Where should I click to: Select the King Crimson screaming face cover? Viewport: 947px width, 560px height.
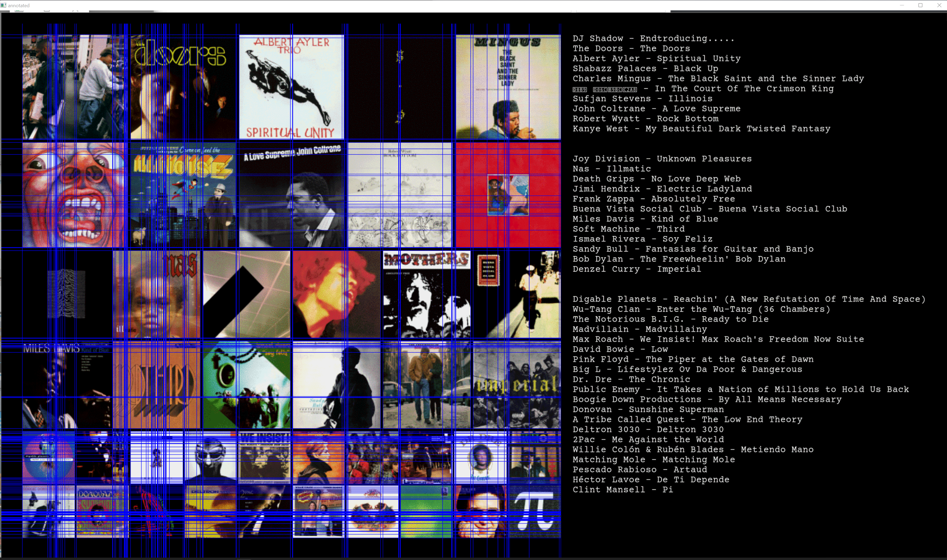[x=75, y=195]
